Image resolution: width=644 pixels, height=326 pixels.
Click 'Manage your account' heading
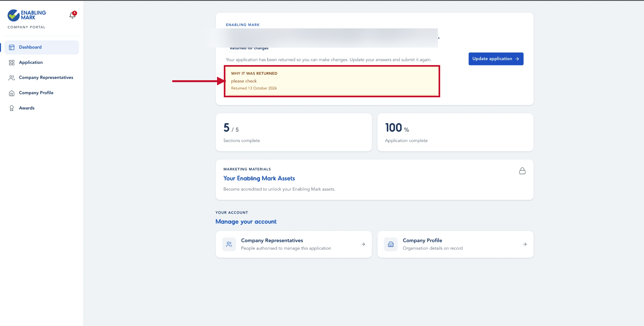click(x=246, y=222)
